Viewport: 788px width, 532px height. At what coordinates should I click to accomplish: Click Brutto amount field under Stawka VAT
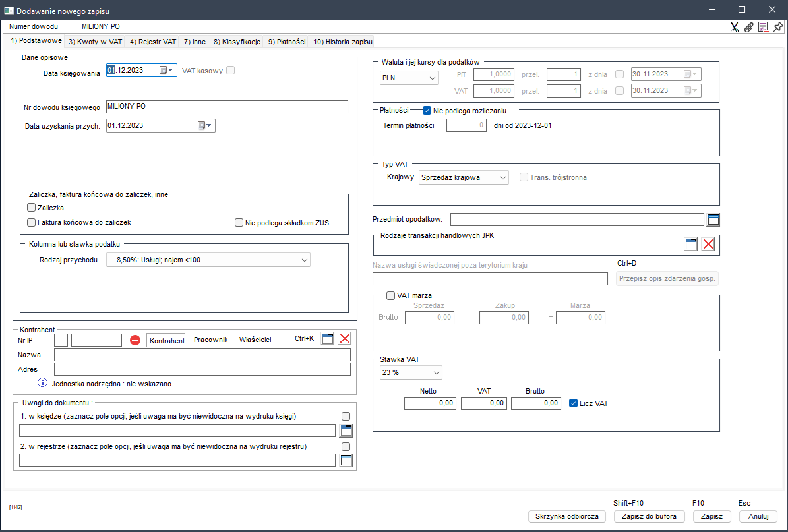pos(535,403)
